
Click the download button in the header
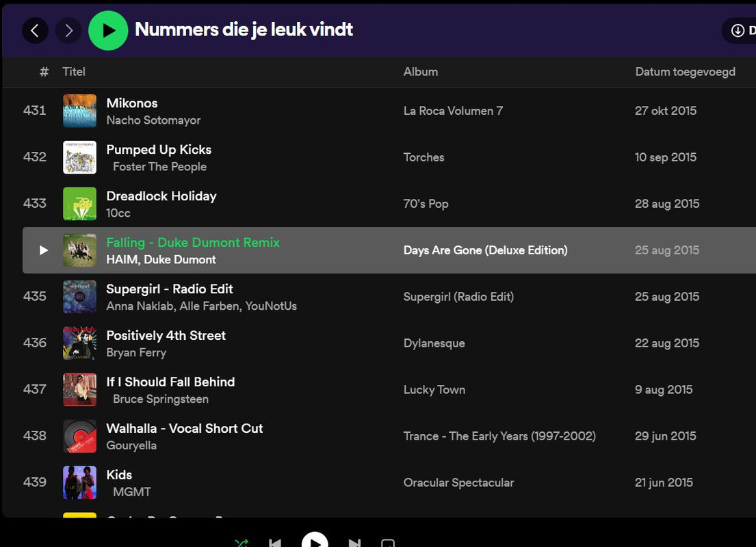(740, 31)
